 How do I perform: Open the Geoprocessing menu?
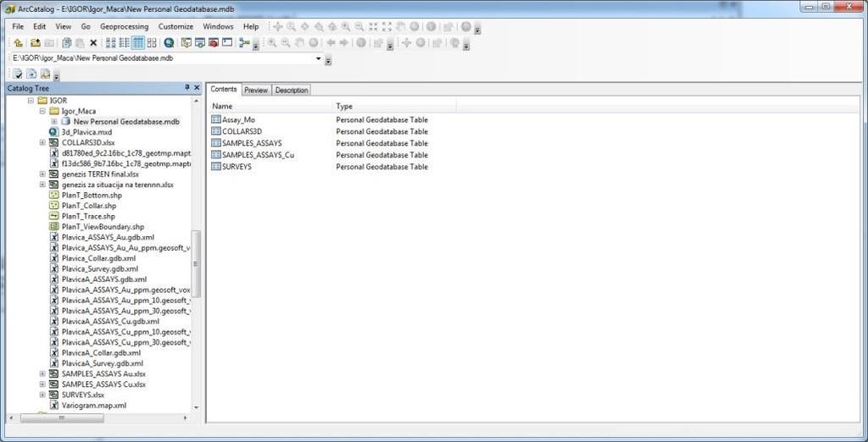tap(124, 26)
